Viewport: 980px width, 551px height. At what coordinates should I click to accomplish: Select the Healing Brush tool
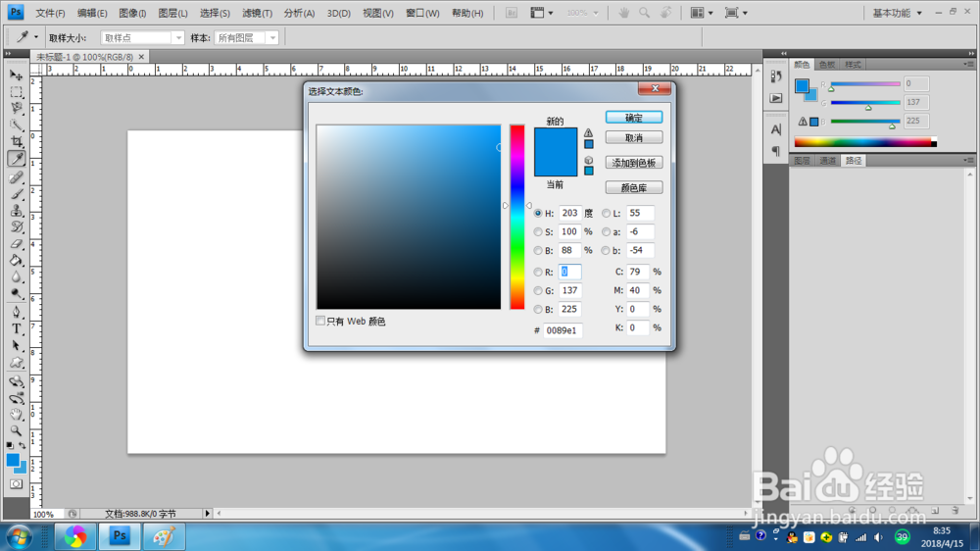pos(17,177)
